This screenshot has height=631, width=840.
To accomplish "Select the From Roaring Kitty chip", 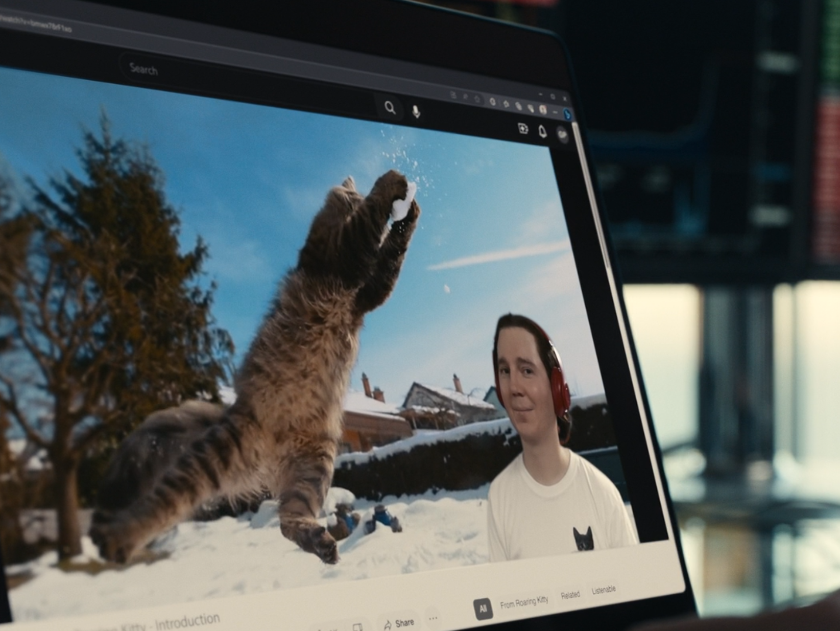I will click(524, 602).
